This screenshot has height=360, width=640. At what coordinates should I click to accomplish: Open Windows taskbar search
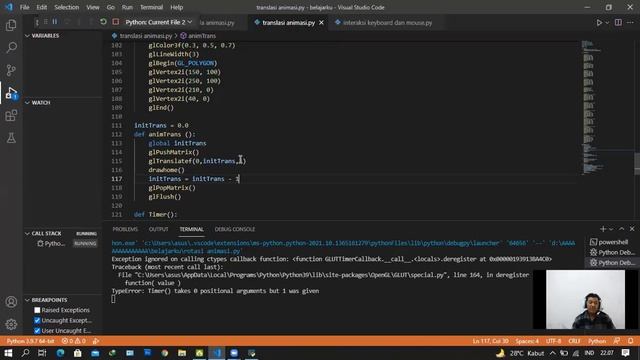coord(25,353)
